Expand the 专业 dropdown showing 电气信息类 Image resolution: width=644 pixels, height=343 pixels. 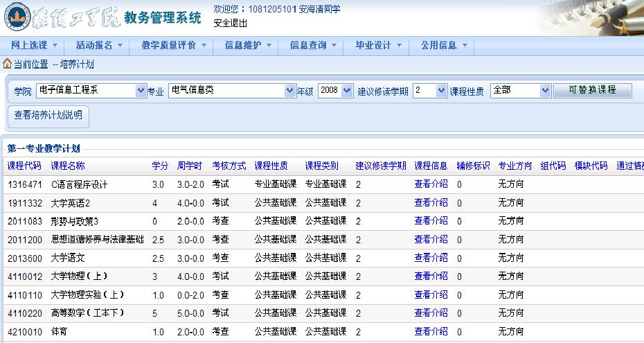click(231, 91)
